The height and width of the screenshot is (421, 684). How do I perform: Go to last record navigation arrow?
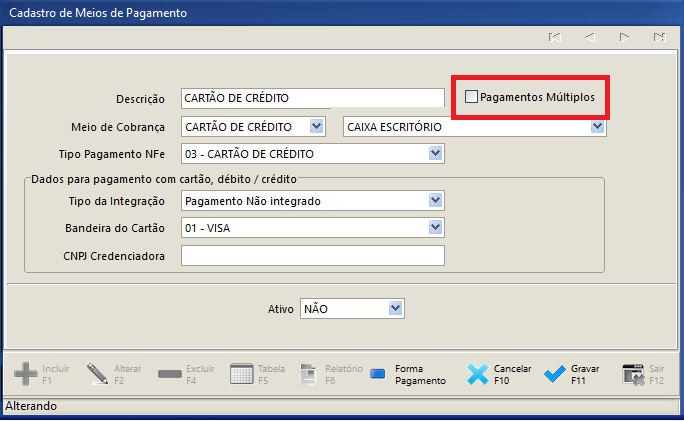tap(659, 37)
